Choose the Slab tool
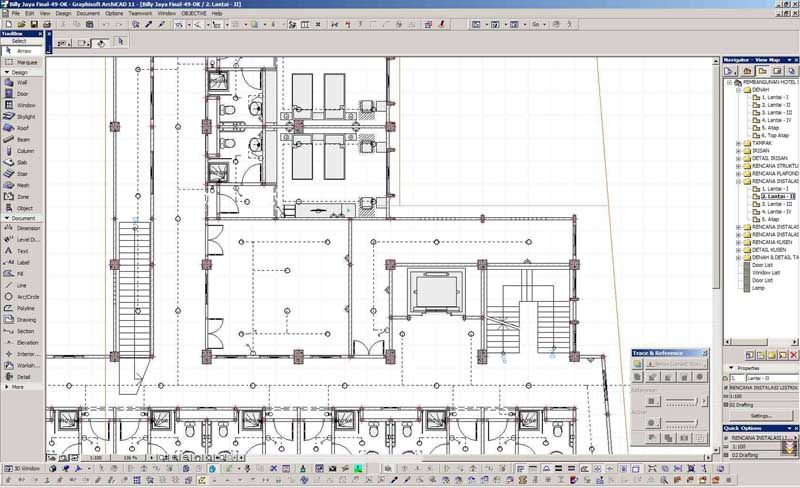800x488 pixels. [x=21, y=162]
